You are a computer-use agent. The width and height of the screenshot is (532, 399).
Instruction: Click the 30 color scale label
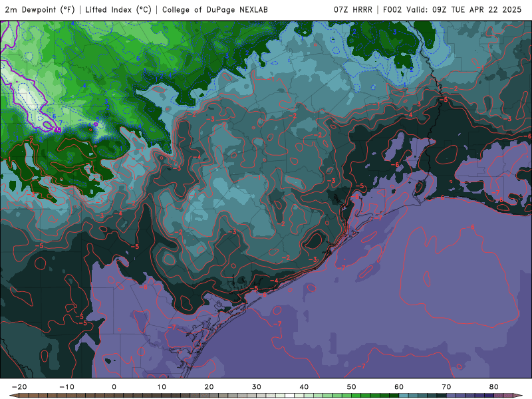click(257, 387)
